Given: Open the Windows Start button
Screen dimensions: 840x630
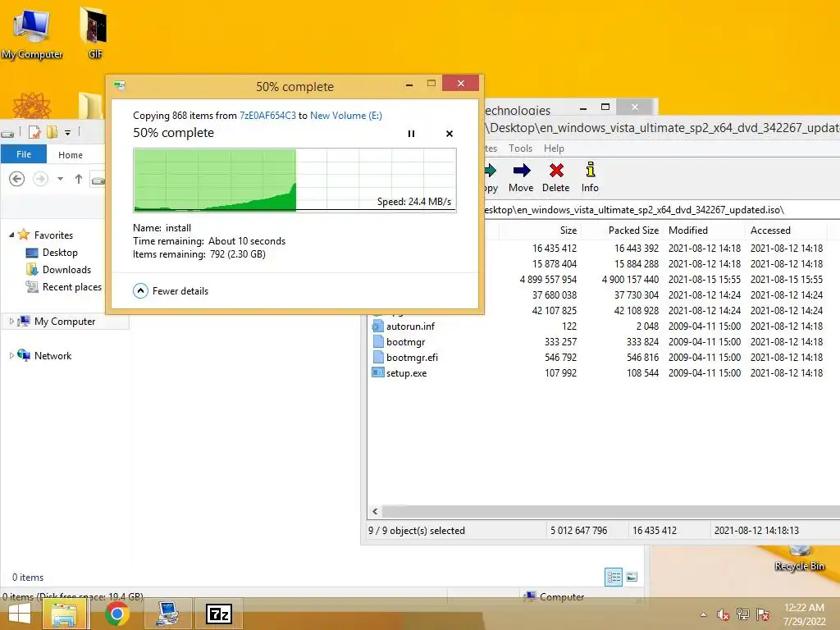Looking at the screenshot, I should [x=20, y=614].
